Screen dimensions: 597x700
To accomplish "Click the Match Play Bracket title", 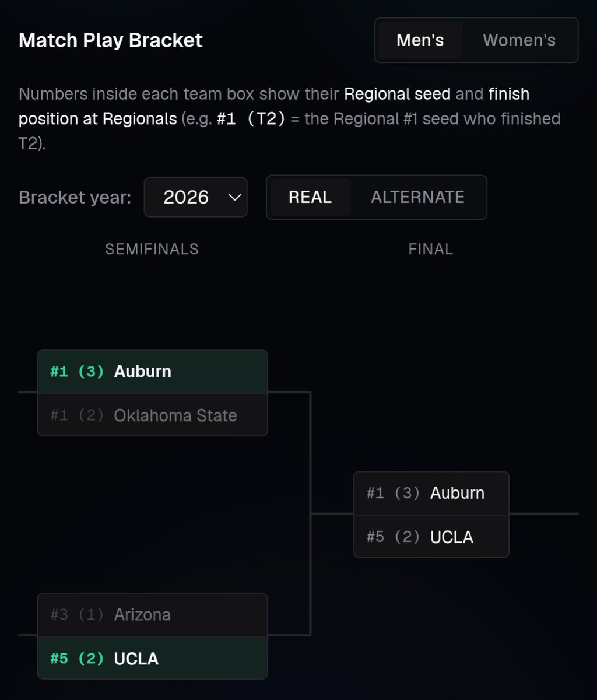I will tap(111, 40).
